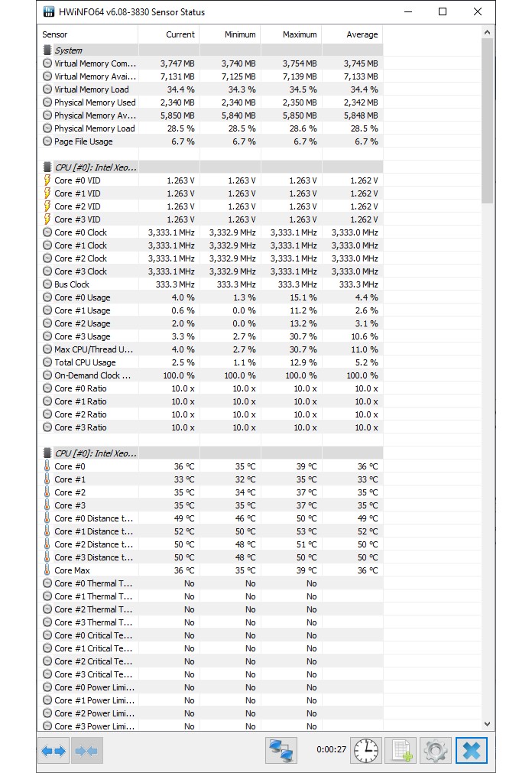
Task: Open sensor settings gear icon
Action: pyautogui.click(x=436, y=750)
